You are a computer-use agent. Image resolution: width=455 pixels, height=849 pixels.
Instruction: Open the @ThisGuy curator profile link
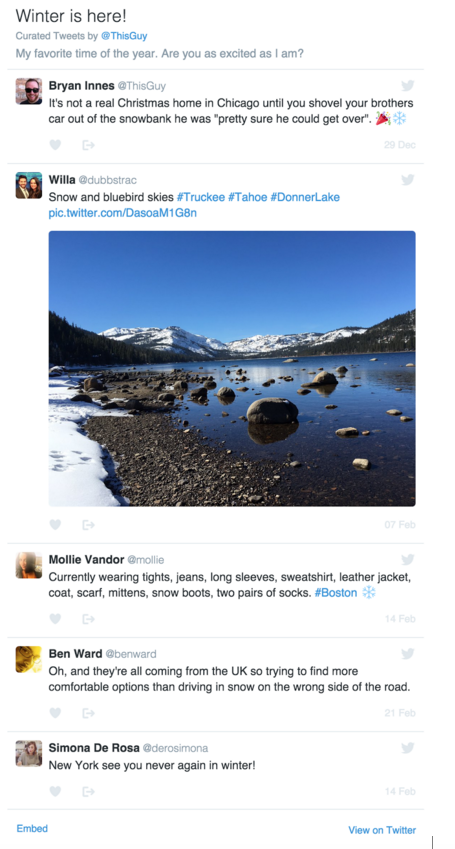[124, 36]
